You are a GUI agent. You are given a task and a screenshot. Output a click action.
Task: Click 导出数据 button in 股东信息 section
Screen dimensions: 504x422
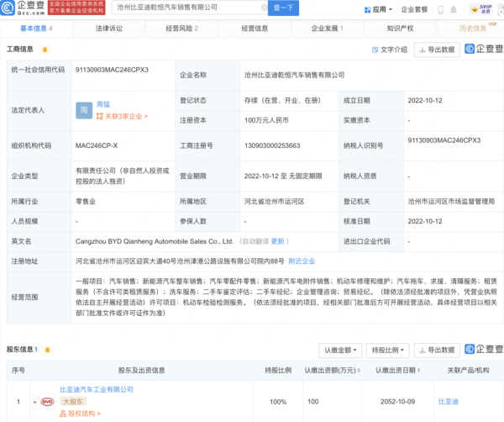(x=437, y=350)
